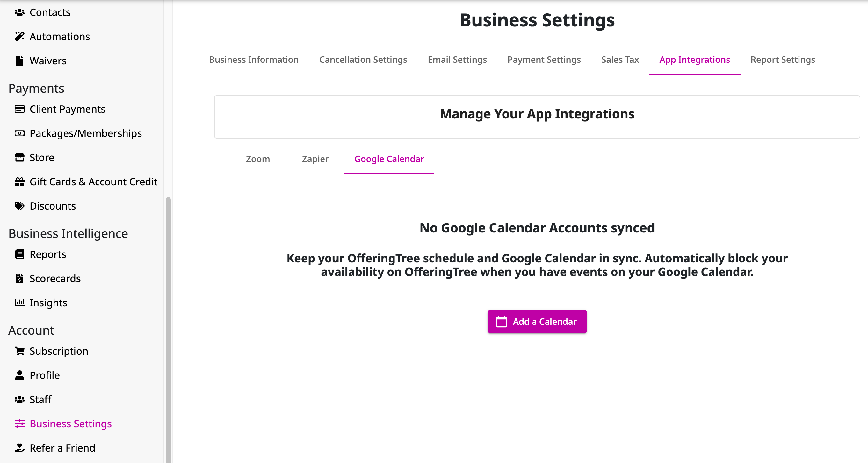Open Waivers via the document icon

click(x=19, y=61)
